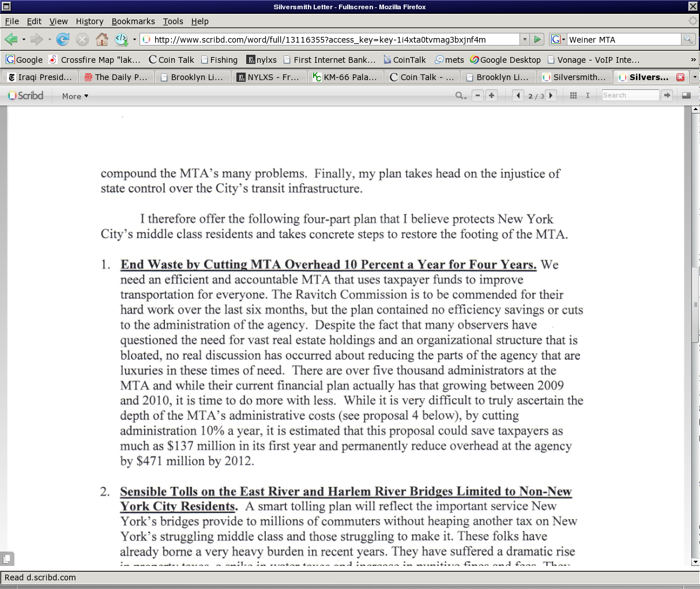This screenshot has height=589, width=700.
Task: Switch to thumbnail grid view
Action: point(573,96)
